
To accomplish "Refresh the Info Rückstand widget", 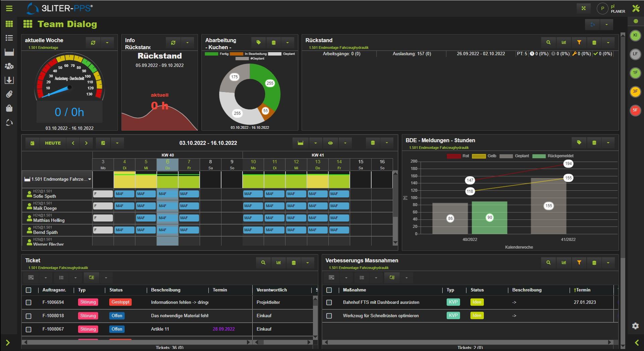I will [x=173, y=43].
